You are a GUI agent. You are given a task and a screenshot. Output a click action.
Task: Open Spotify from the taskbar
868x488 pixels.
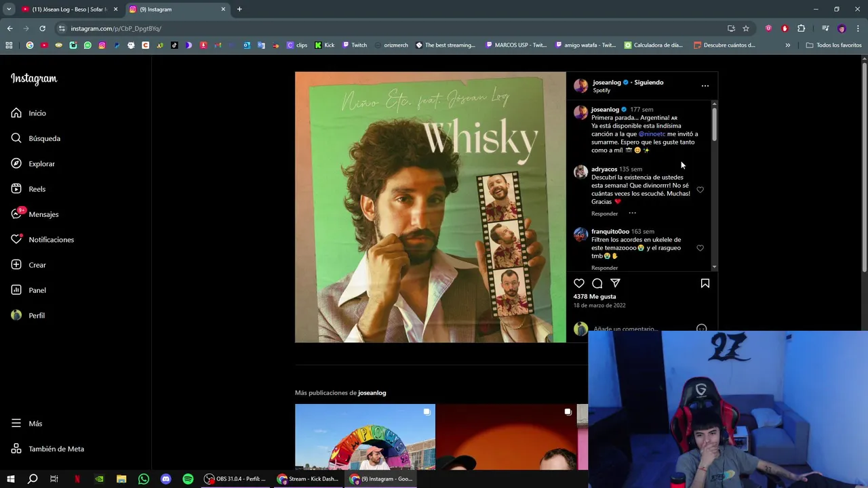point(188,479)
